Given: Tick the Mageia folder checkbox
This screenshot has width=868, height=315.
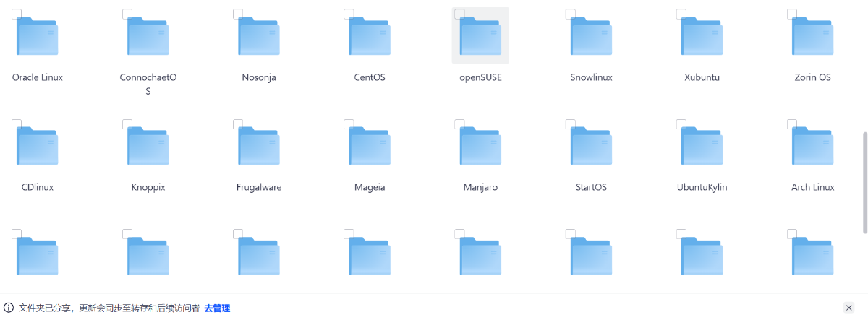Looking at the screenshot, I should tap(349, 124).
